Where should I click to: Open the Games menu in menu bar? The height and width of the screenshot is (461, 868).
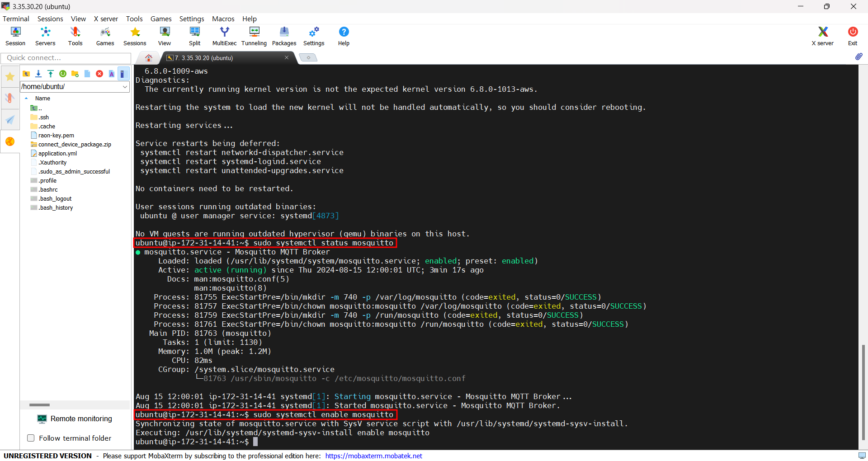point(161,19)
